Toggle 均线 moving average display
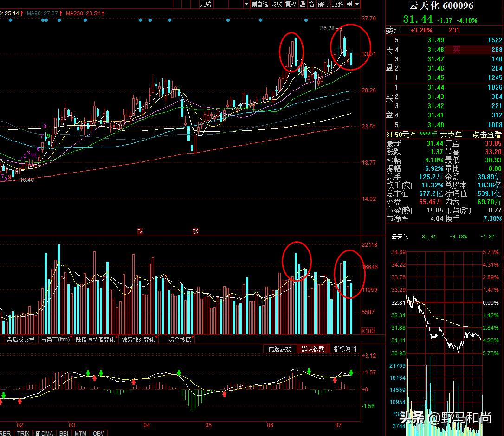Image resolution: width=504 pixels, height=436 pixels. (x=277, y=4)
